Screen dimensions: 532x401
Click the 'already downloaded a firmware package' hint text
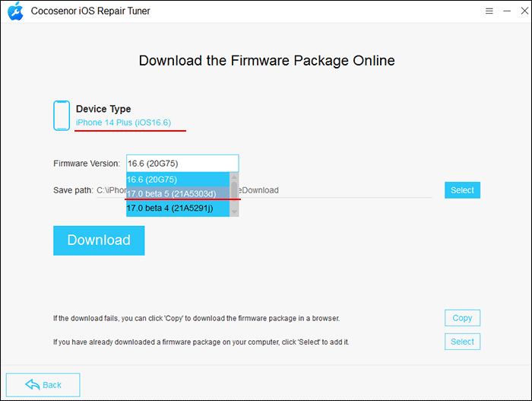point(201,342)
